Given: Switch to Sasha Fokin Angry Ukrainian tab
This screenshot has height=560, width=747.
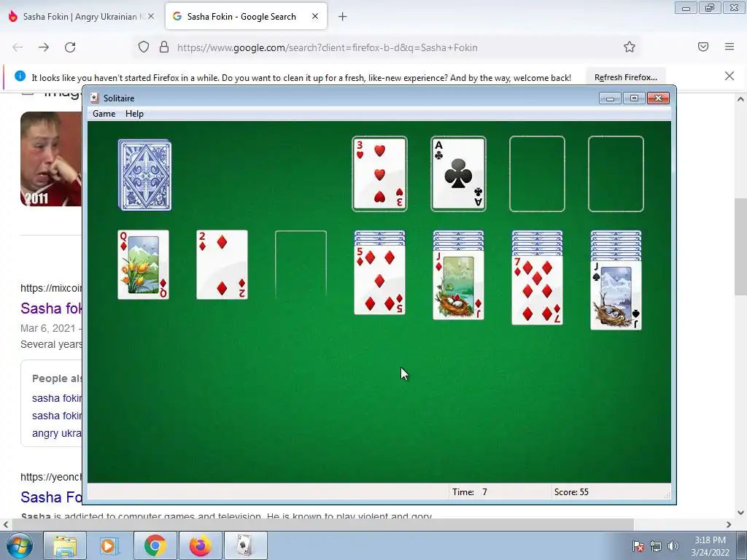Looking at the screenshot, I should tap(81, 17).
